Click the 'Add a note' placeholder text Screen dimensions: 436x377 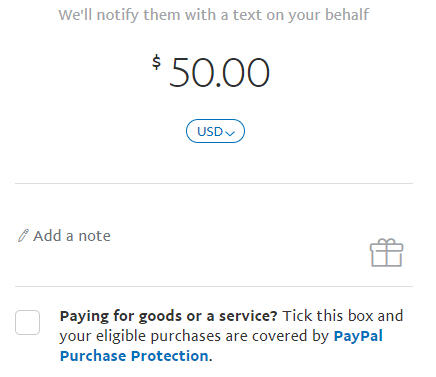pyautogui.click(x=72, y=236)
